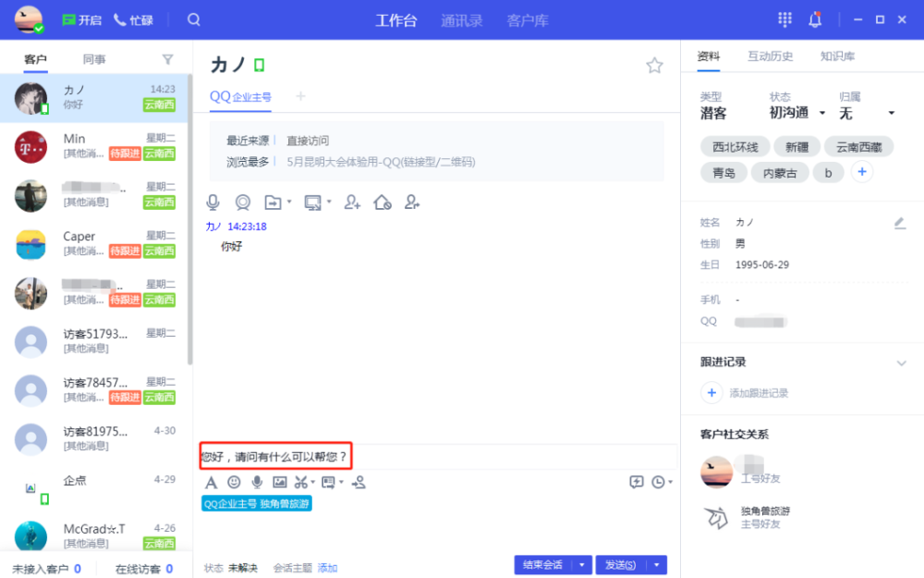Click into the message input field

[x=436, y=457]
